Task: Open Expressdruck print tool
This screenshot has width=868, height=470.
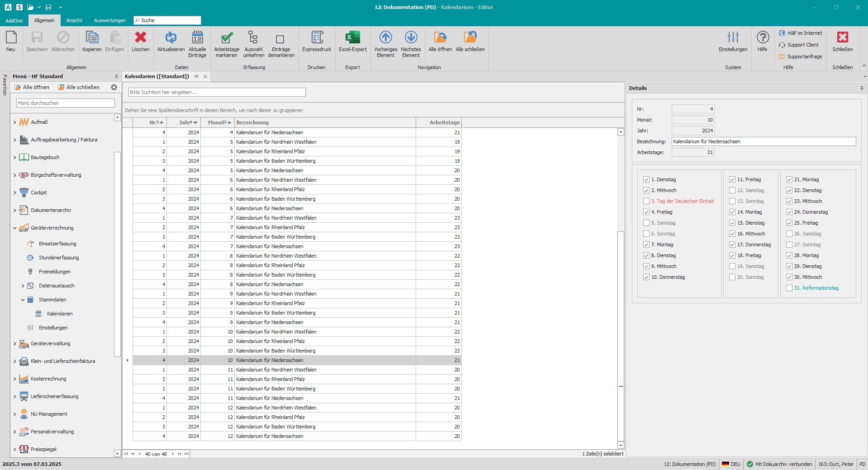Action: point(317,38)
